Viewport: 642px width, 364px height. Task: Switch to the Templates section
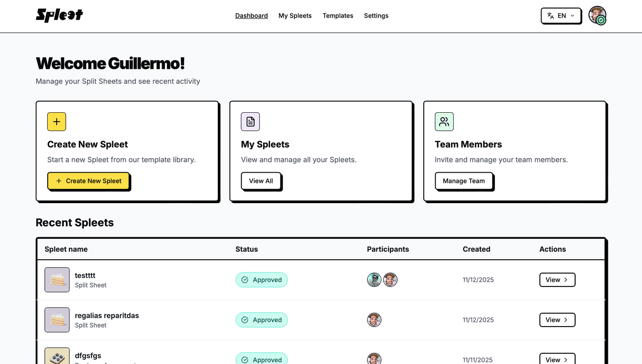tap(338, 16)
